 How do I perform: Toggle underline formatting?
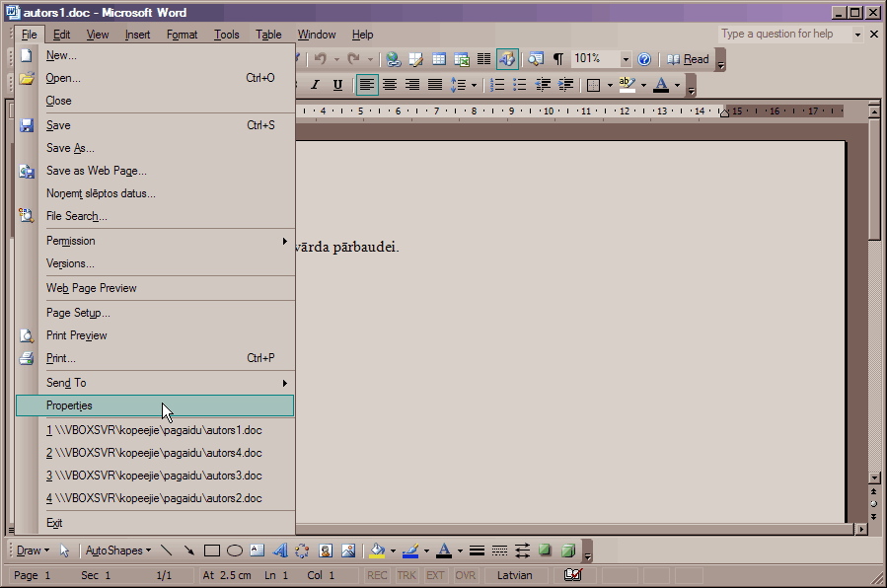pyautogui.click(x=337, y=85)
